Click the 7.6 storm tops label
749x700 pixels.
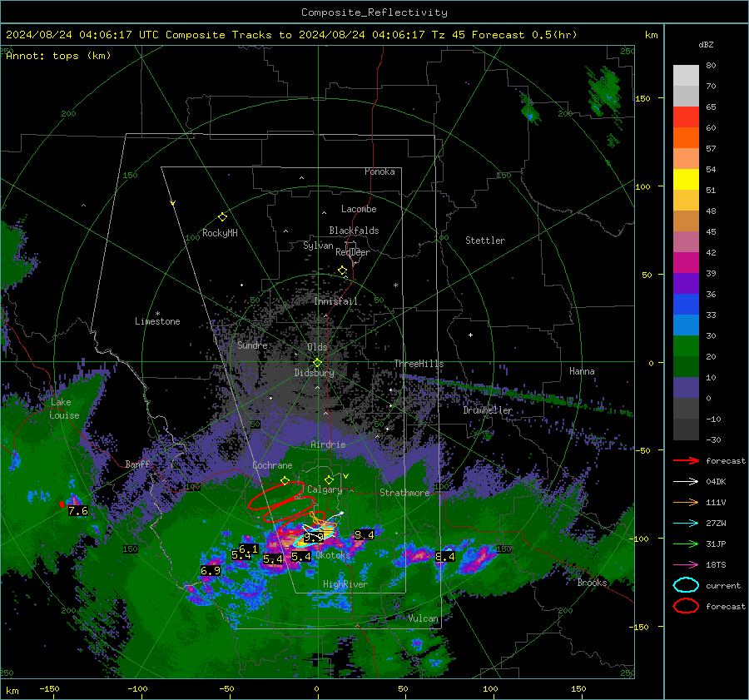pyautogui.click(x=78, y=511)
